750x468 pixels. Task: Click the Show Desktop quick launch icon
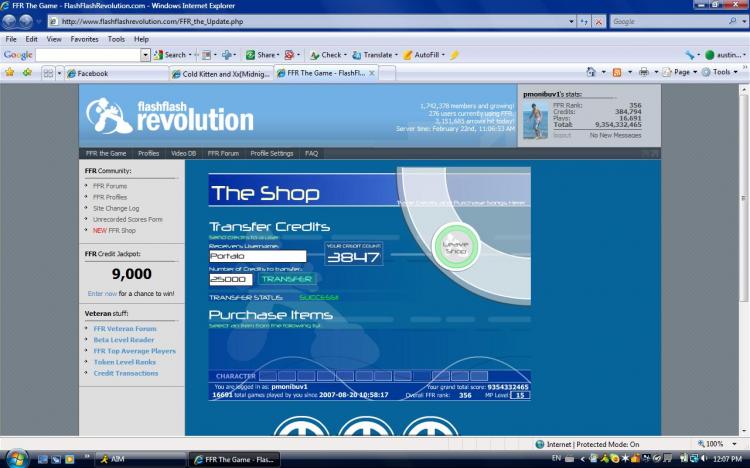(x=43, y=459)
